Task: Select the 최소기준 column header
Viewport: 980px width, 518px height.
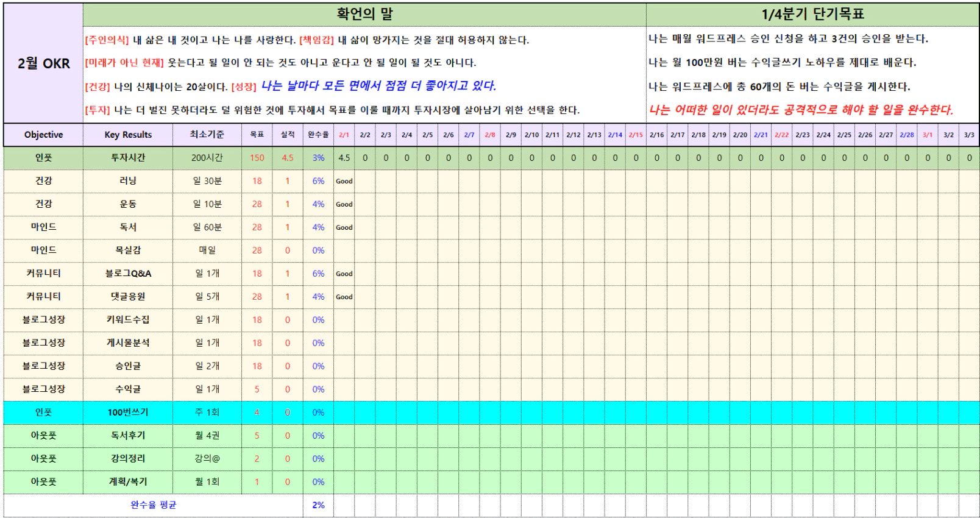Action: coord(207,135)
